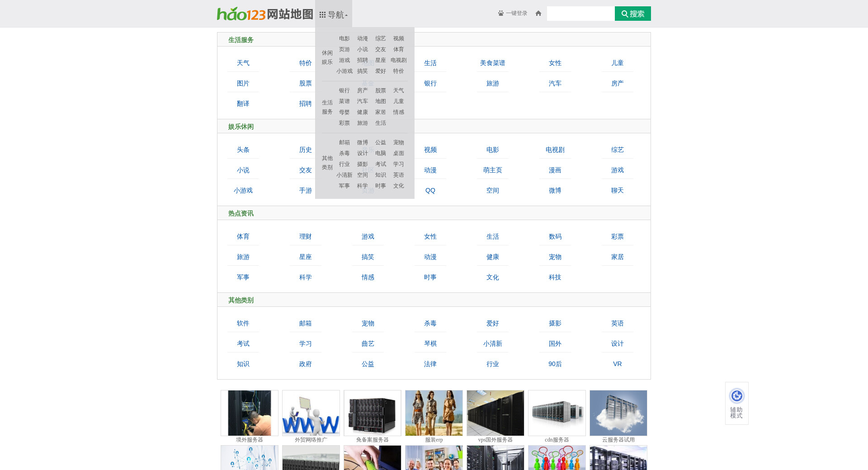Open the 国外 link
Screen dimensions: 868x470
pyautogui.click(x=555, y=343)
